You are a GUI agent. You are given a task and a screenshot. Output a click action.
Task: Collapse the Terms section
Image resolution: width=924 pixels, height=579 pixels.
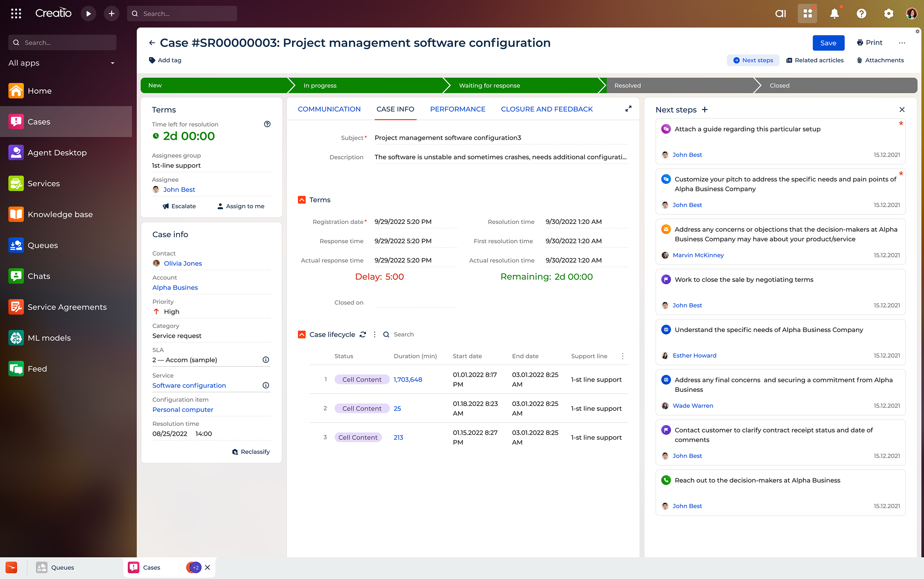[x=302, y=200]
